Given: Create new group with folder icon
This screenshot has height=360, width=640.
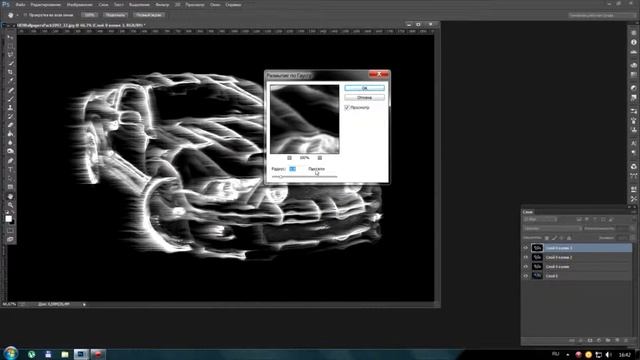Looking at the screenshot, I should 608,340.
